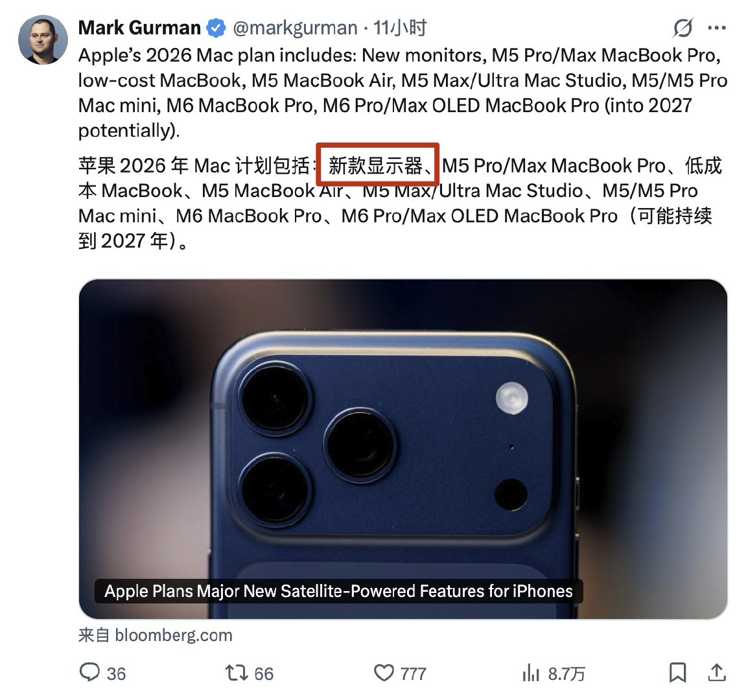This screenshot has width=748, height=700.
Task: Open the 来自 bloomberg.com source link
Action: click(x=156, y=636)
